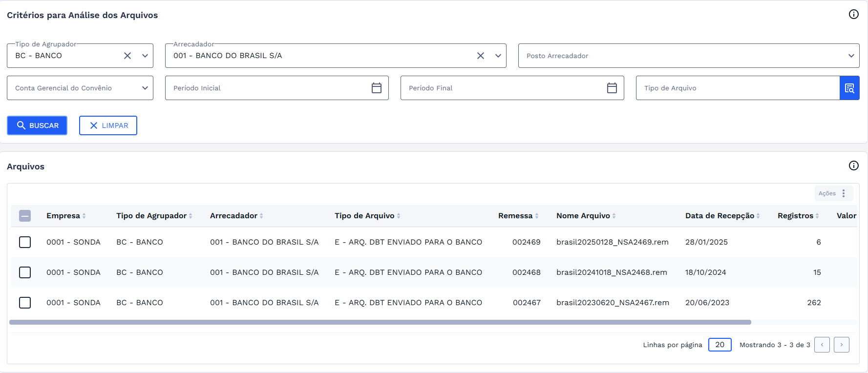
Task: Select the row with remessa 002469
Action: (x=25, y=242)
